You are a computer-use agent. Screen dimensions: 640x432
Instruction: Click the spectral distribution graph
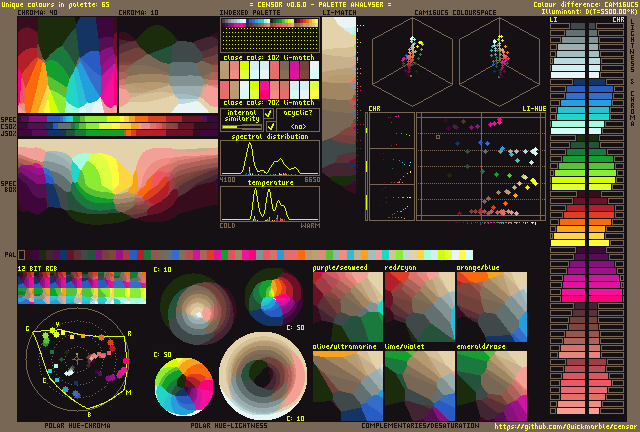point(270,158)
